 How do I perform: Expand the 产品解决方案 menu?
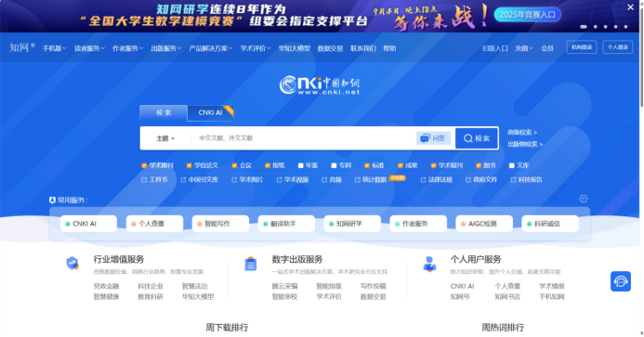210,48
